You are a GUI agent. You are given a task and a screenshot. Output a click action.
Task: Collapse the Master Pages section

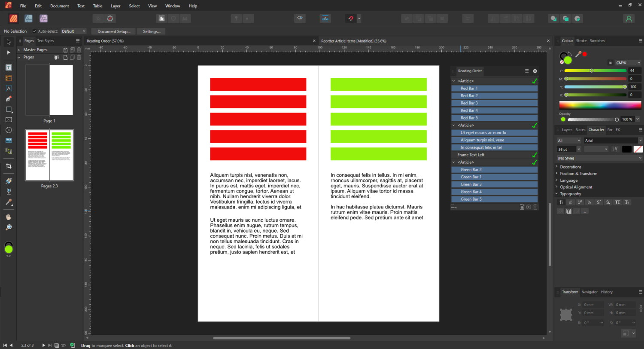coord(19,50)
